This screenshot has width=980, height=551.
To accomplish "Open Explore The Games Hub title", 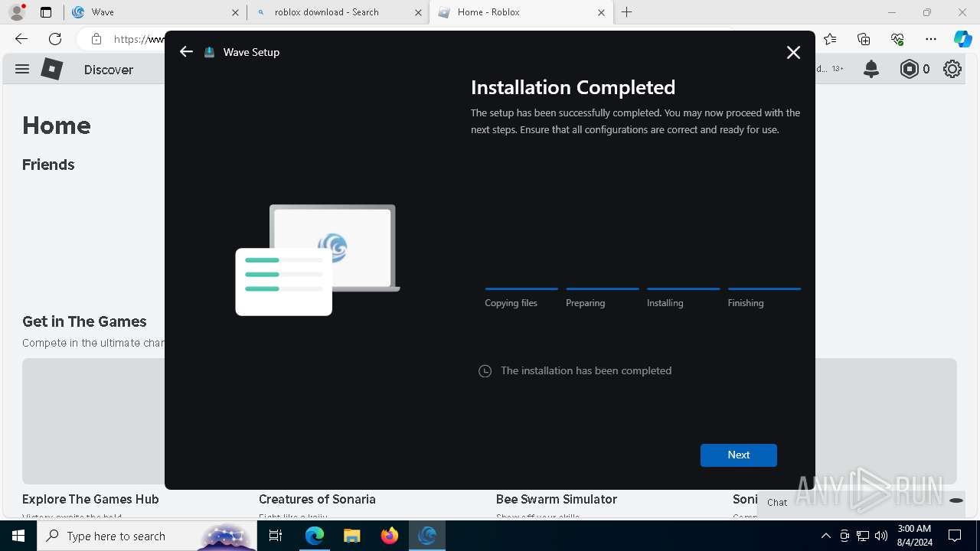I will click(90, 499).
